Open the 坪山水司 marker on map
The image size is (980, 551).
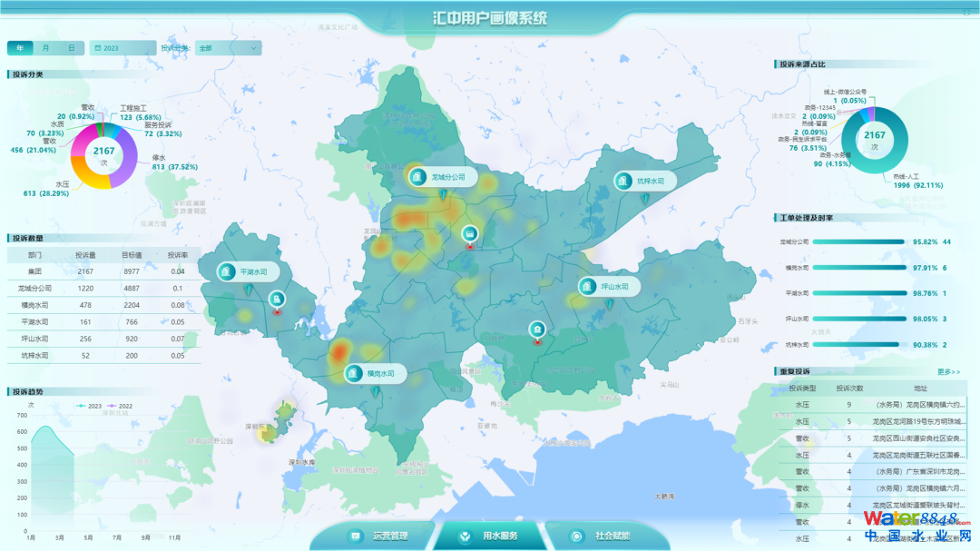[587, 286]
